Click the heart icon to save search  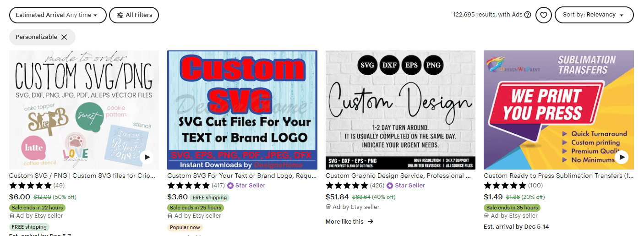tap(544, 15)
